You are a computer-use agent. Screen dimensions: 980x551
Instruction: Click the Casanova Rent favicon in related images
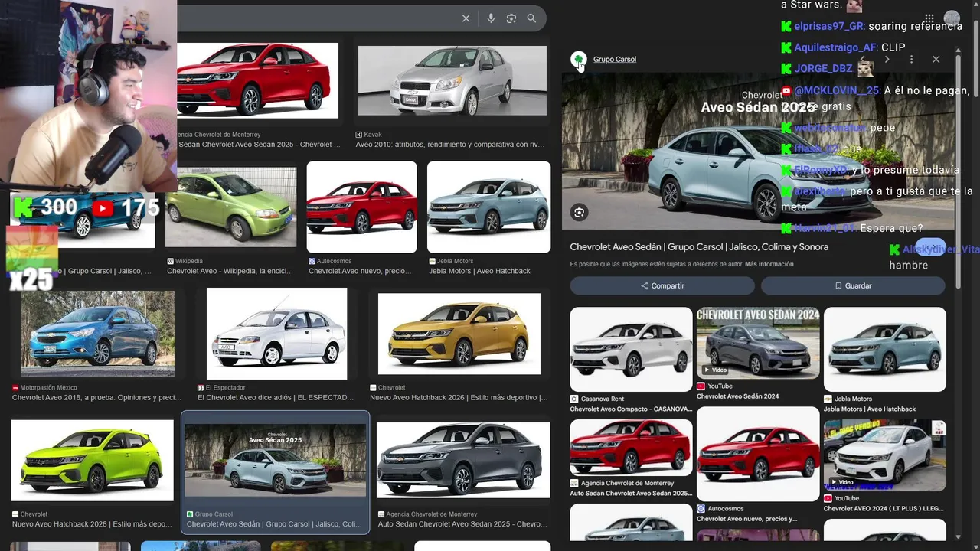(x=574, y=399)
